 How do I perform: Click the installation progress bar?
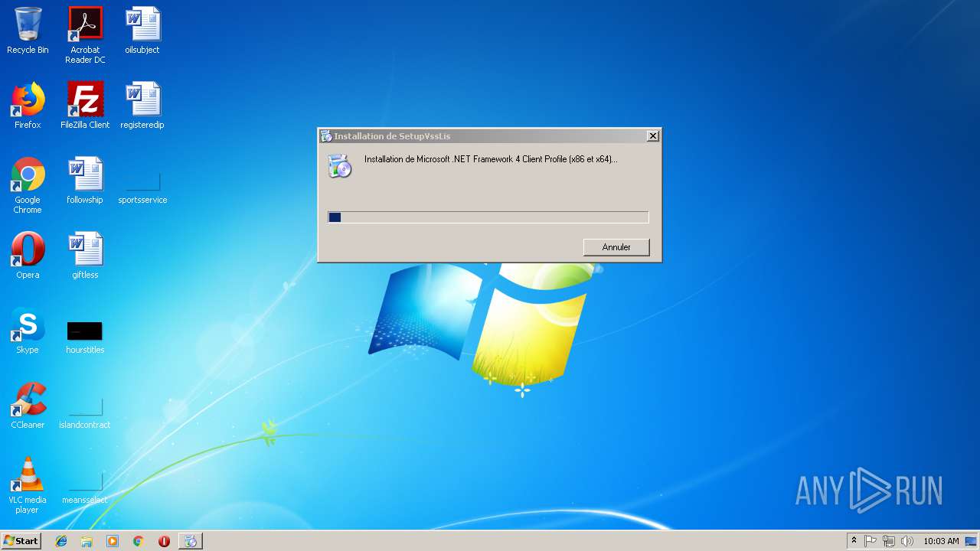(488, 217)
